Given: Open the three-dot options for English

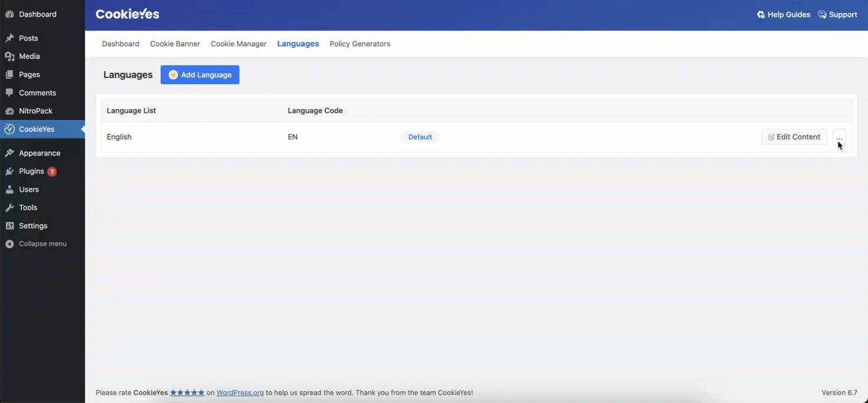Looking at the screenshot, I should [839, 137].
